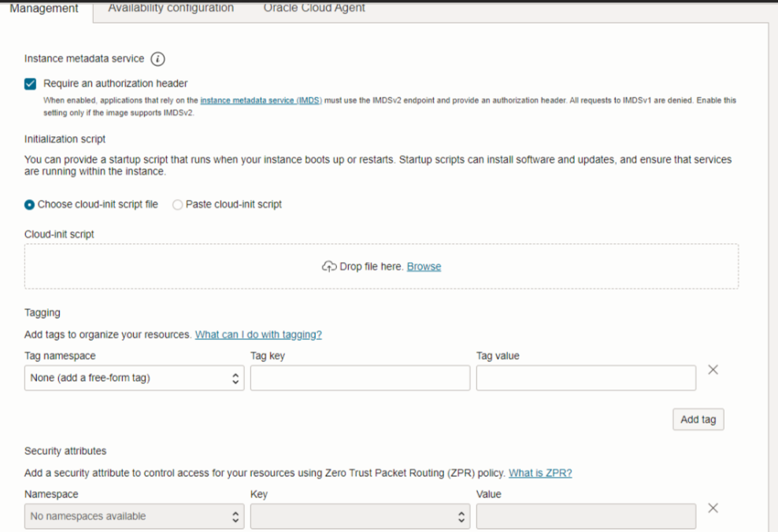Uncheck Require an authorization header
The width and height of the screenshot is (778, 532).
(30, 83)
